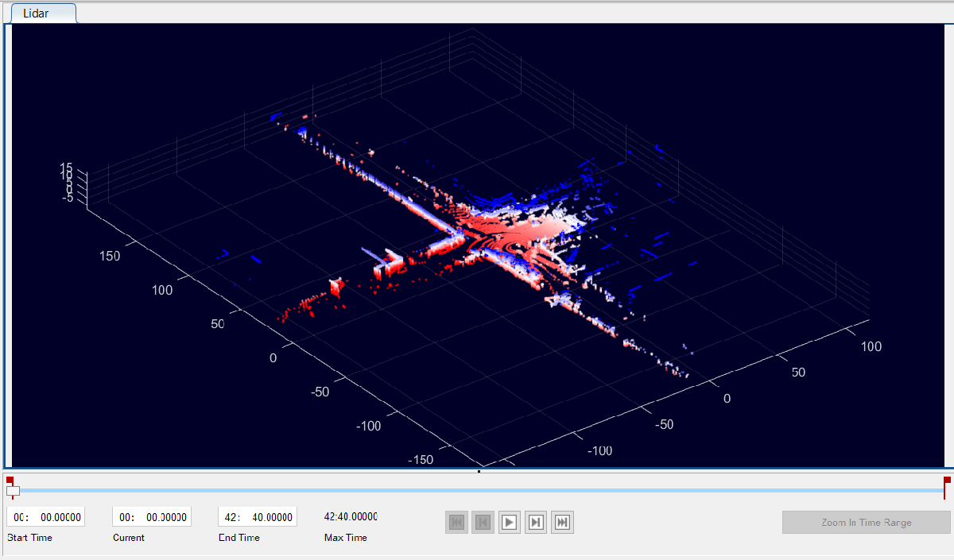This screenshot has width=954, height=560.
Task: Jump to the last frame
Action: click(562, 522)
